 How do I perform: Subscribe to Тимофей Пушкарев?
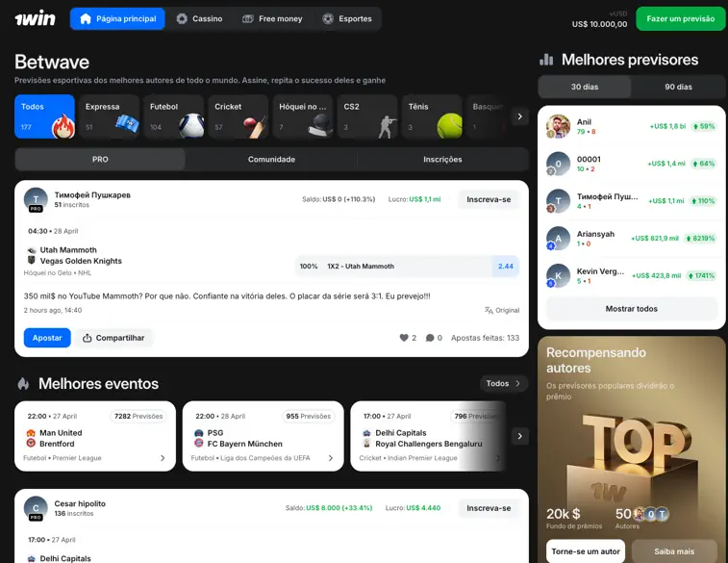click(x=489, y=199)
